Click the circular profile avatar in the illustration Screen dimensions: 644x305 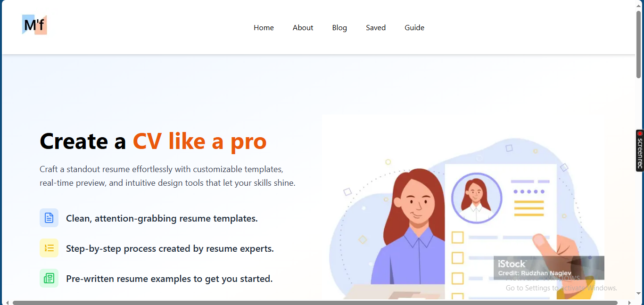477,198
